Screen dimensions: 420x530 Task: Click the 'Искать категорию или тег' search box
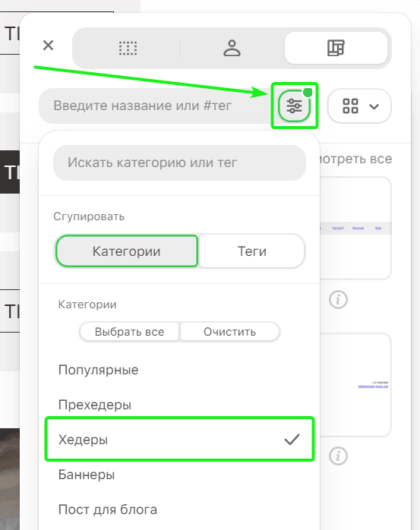click(x=179, y=162)
